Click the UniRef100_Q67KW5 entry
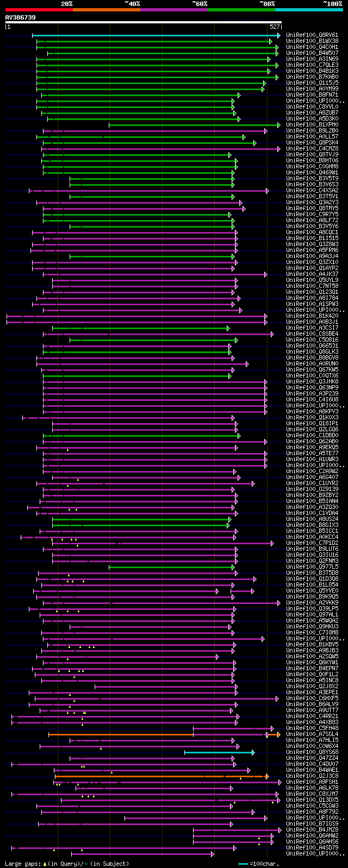The height and width of the screenshot is (868, 348). click(x=312, y=370)
